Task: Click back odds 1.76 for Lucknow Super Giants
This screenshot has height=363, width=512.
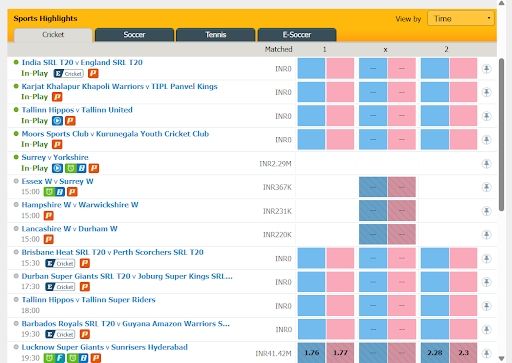Action: [x=311, y=353]
